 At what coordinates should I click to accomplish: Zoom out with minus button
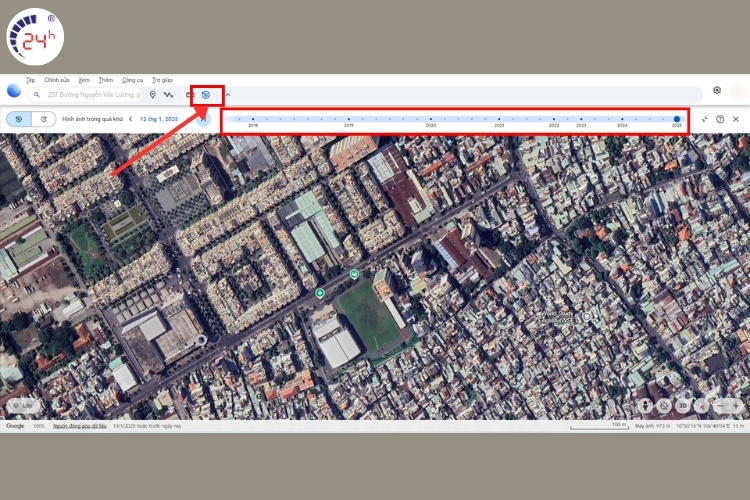(x=720, y=406)
